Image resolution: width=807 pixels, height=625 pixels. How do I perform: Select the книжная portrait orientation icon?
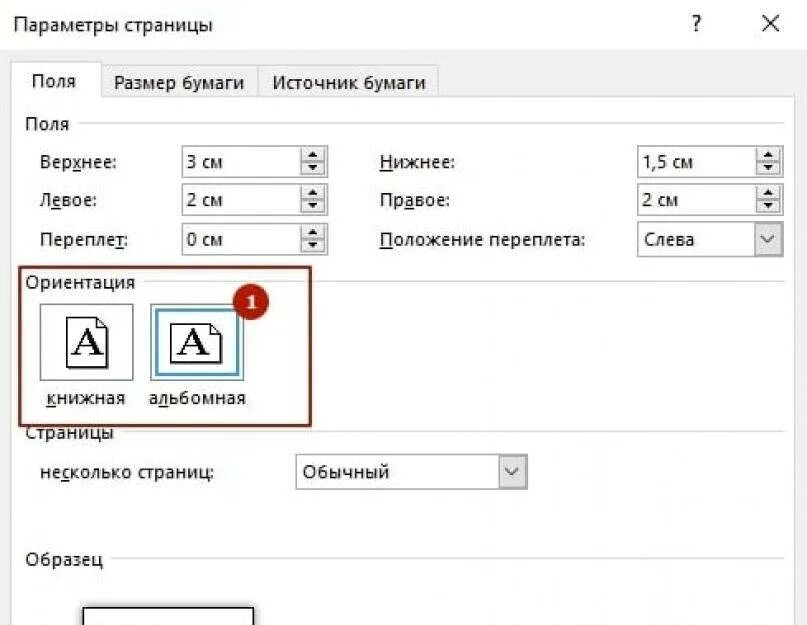click(86, 342)
